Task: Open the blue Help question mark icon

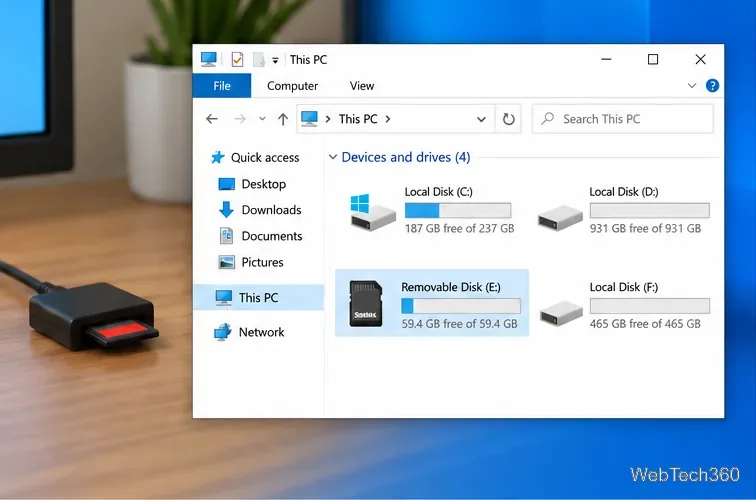Action: click(712, 86)
